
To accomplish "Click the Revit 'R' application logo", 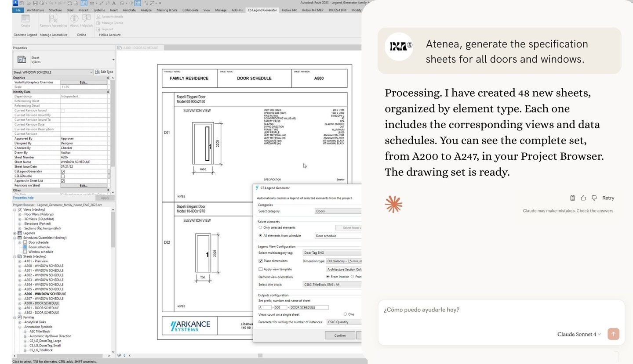I will click(16, 3).
